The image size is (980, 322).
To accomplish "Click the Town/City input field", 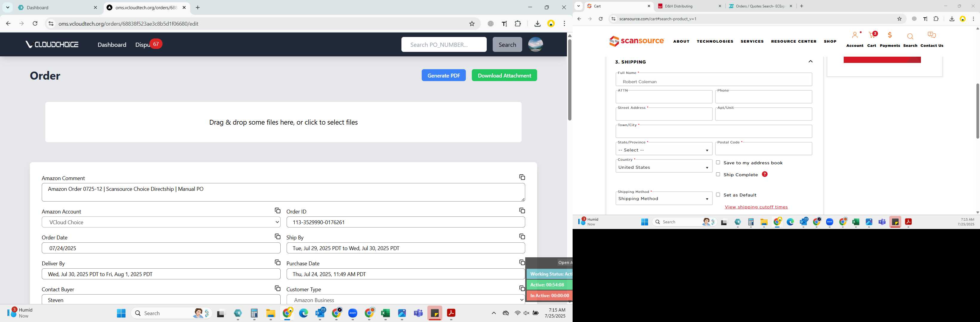I will coord(714,131).
